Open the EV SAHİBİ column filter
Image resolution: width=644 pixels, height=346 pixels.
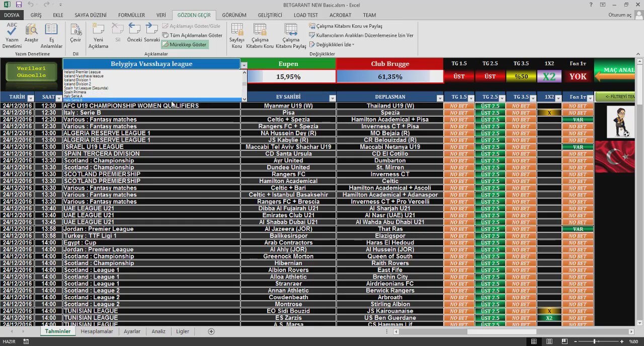point(332,98)
